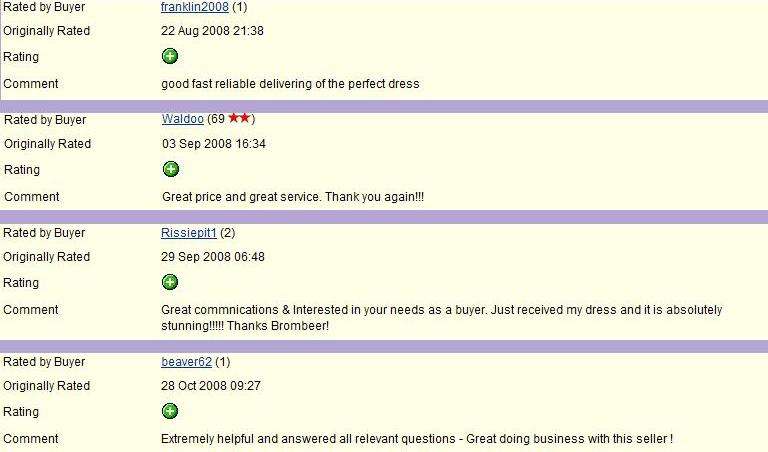
Task: Click green positive rating icon for Waldoo
Action: (x=171, y=169)
